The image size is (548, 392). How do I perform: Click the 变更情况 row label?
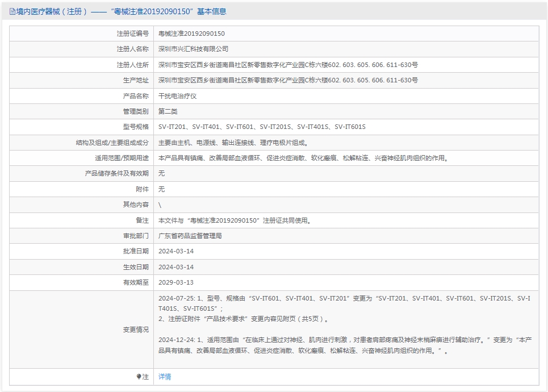[x=136, y=330]
